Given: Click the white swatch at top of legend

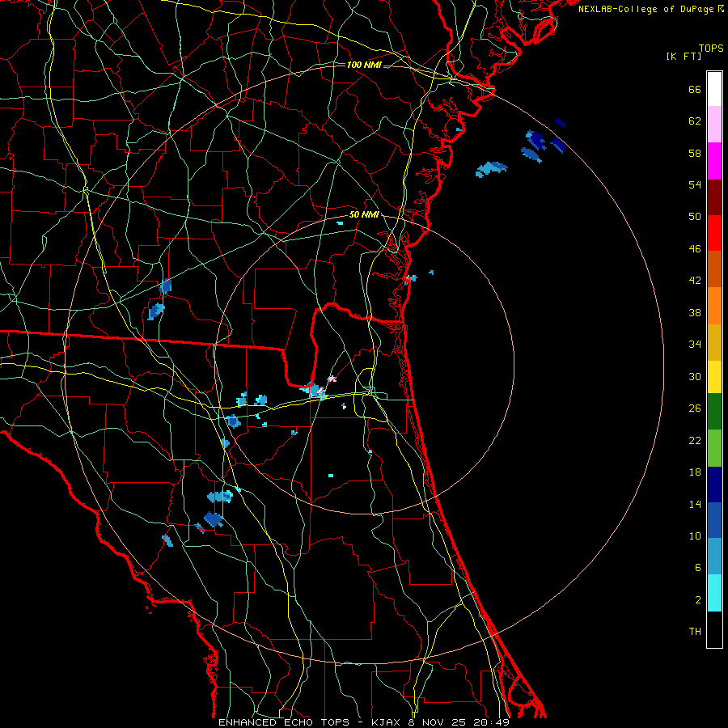Looking at the screenshot, I should [714, 89].
